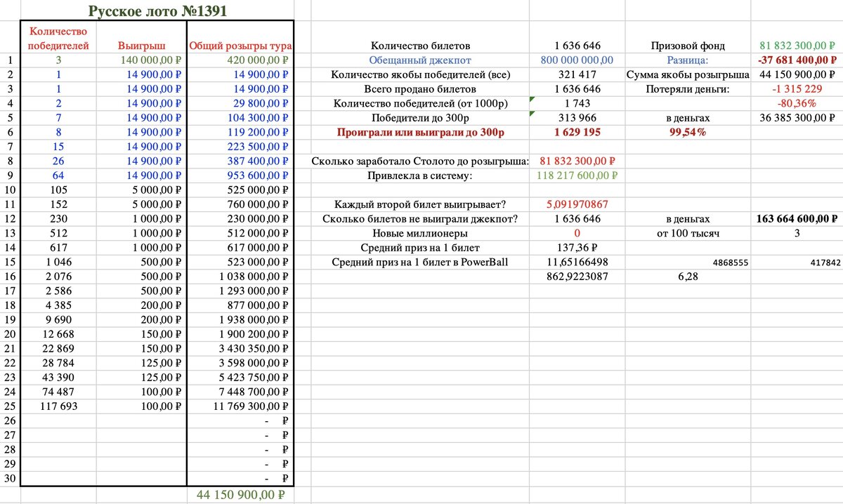The height and width of the screenshot is (504, 843).
Task: Select the value '137,36 ₽'
Action: coord(577,248)
